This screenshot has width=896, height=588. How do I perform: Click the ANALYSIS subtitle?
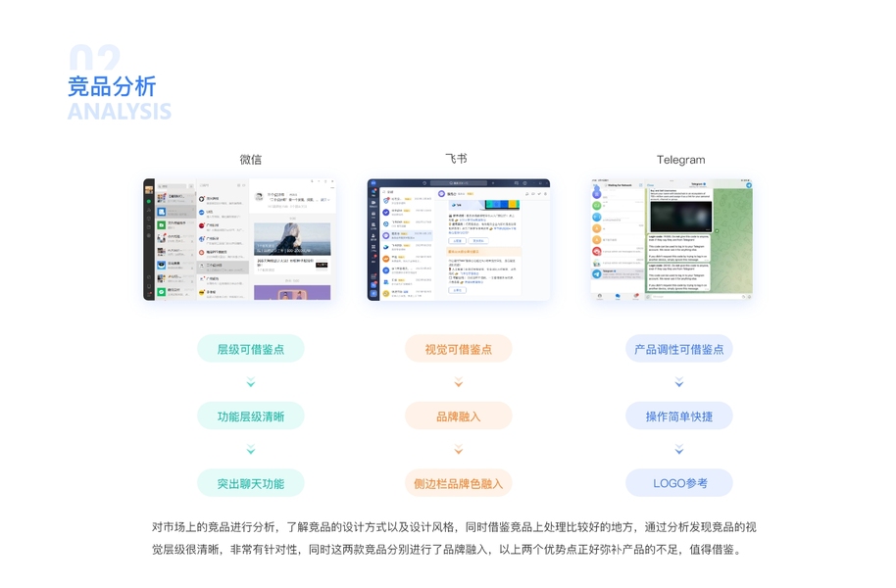[x=120, y=111]
